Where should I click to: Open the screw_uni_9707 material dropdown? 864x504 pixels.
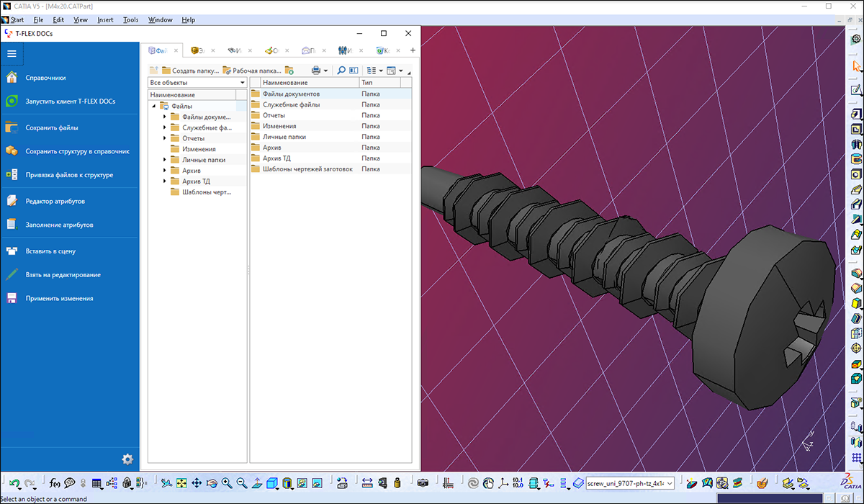[630, 483]
